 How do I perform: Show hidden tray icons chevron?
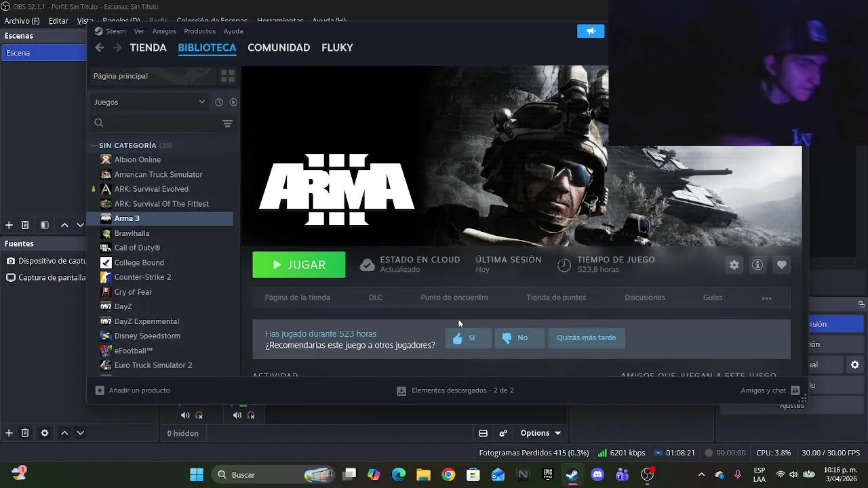point(701,474)
